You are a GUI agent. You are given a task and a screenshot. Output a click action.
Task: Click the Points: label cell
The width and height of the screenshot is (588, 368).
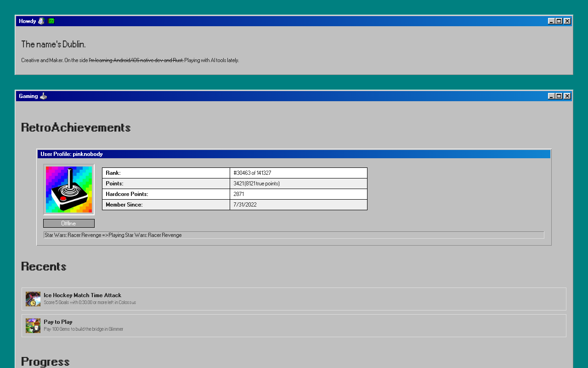point(166,184)
